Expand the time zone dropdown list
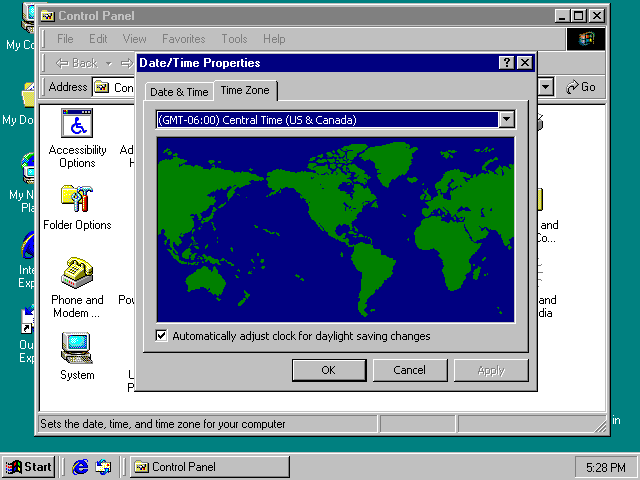This screenshot has height=480, width=640. [x=507, y=120]
